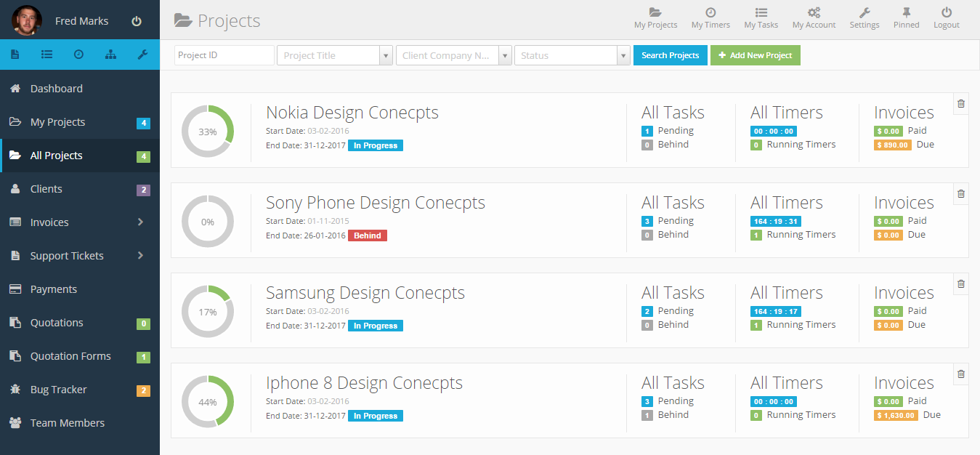Open the sitemap icon in the blue sidebar strip

coord(110,55)
